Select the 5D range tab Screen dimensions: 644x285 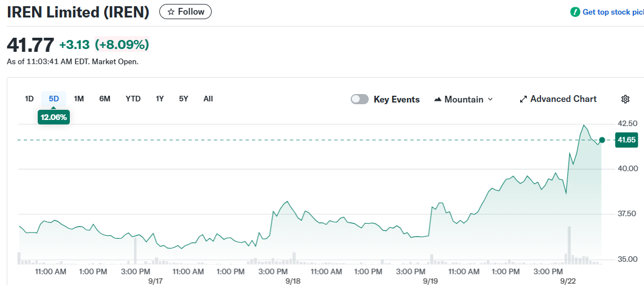click(54, 99)
